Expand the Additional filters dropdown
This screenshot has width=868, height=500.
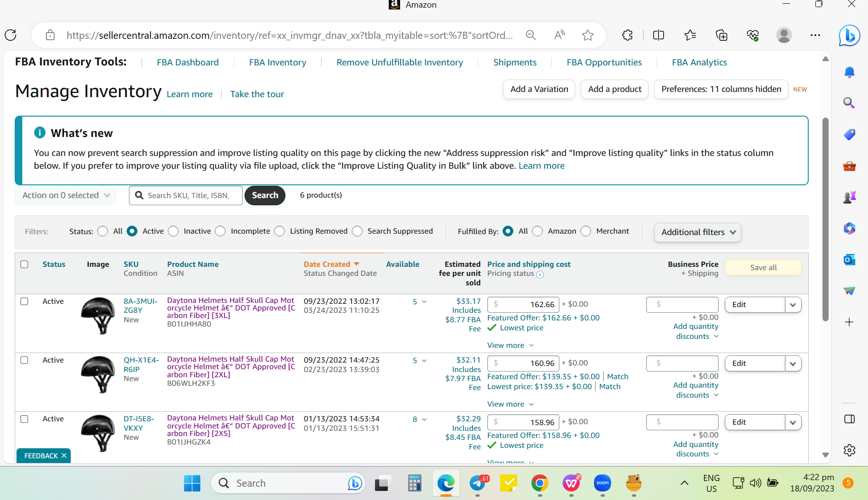click(698, 232)
